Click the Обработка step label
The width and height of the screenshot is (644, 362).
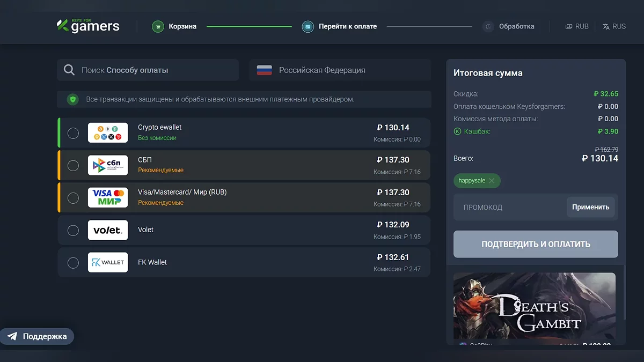[x=516, y=26]
